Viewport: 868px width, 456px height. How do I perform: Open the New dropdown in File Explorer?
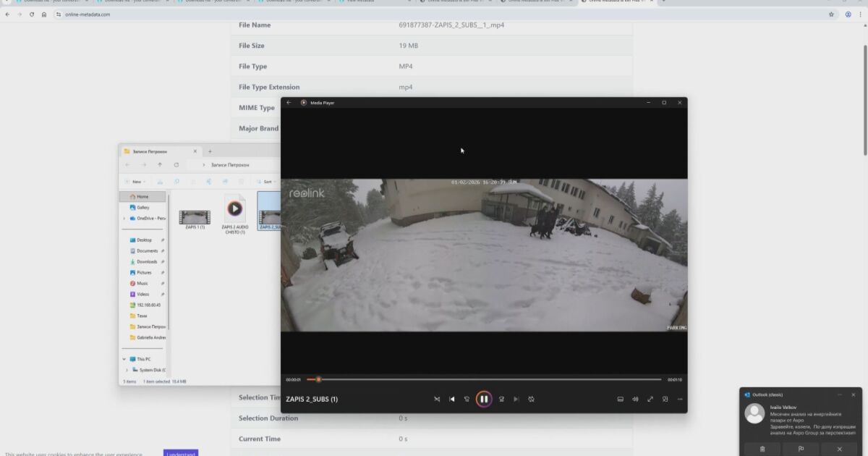[x=135, y=182]
